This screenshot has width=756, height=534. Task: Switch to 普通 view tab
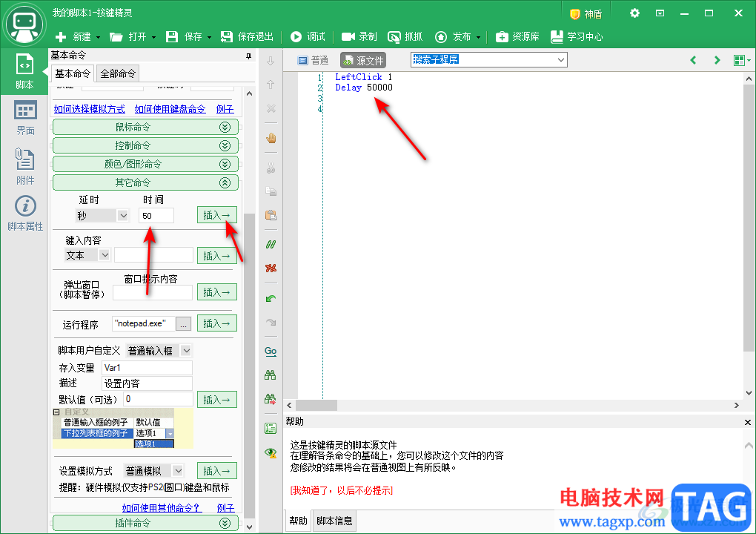click(313, 60)
